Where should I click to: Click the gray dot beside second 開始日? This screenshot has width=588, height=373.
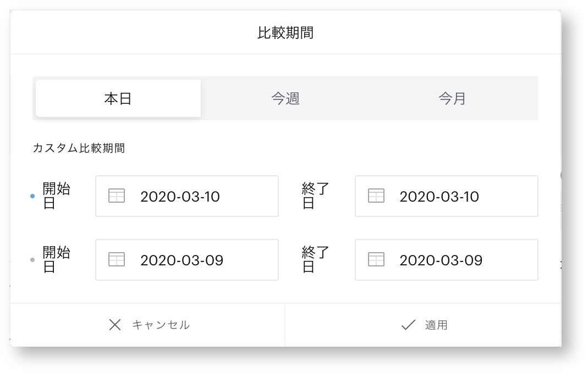(x=32, y=259)
